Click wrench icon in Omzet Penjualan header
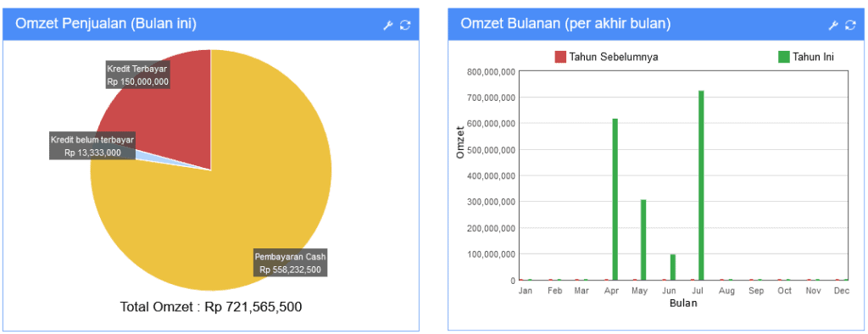The image size is (868, 334). 388,25
